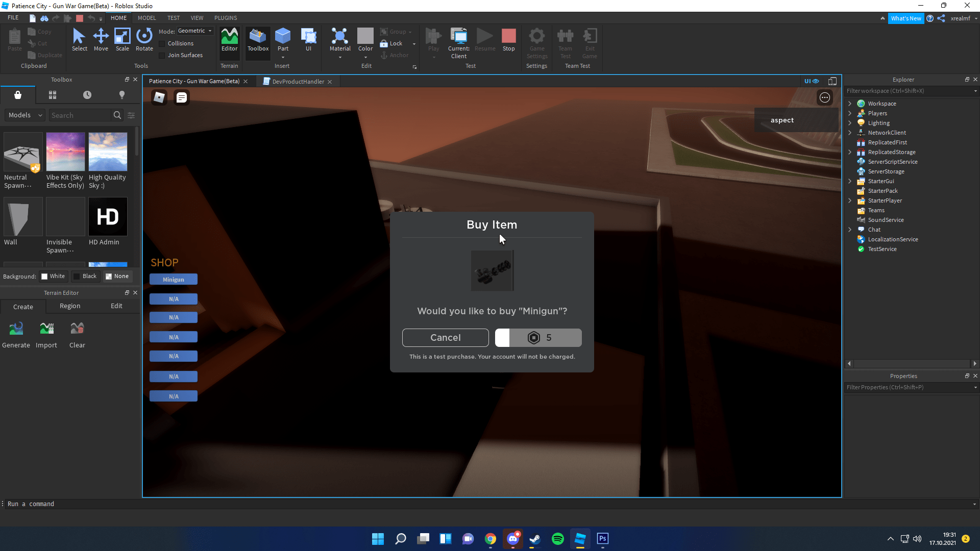Click the What's New button
The width and height of the screenshot is (980, 551).
pos(906,18)
